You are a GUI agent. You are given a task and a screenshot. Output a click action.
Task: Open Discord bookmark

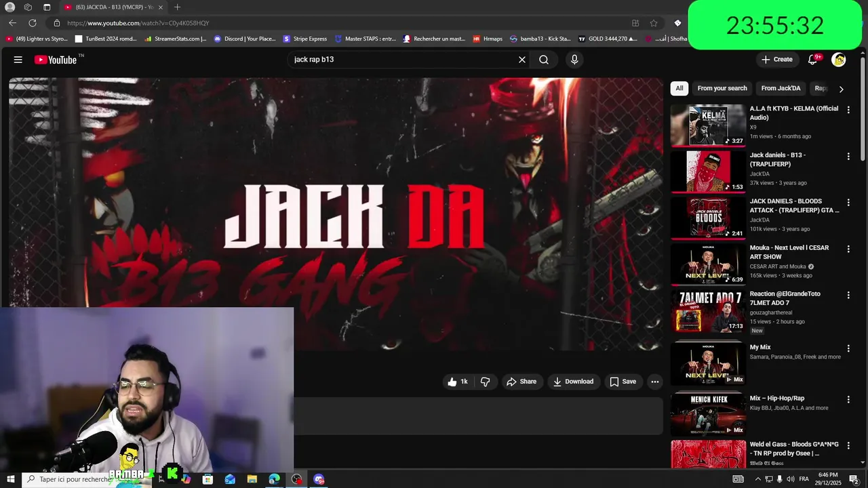pyautogui.click(x=245, y=39)
